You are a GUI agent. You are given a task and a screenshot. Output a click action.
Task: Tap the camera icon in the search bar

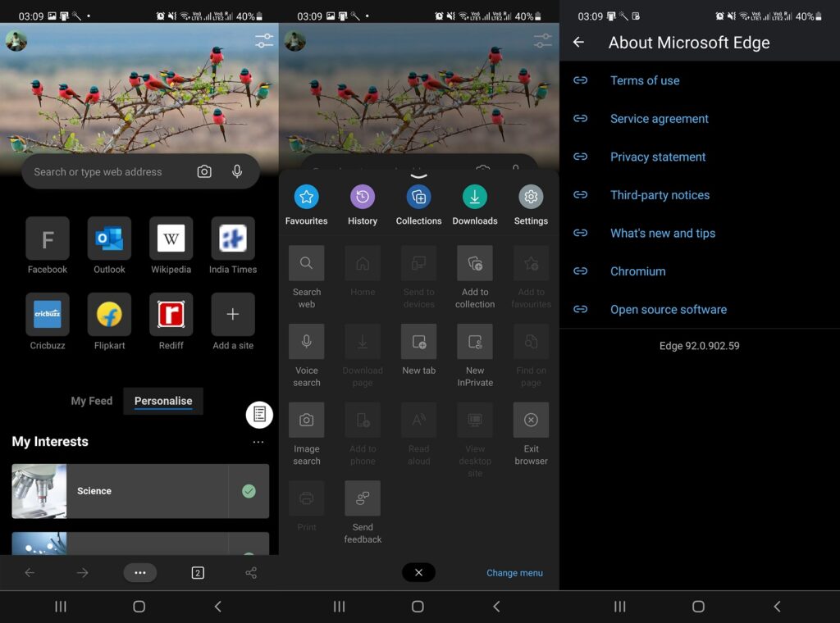[204, 171]
